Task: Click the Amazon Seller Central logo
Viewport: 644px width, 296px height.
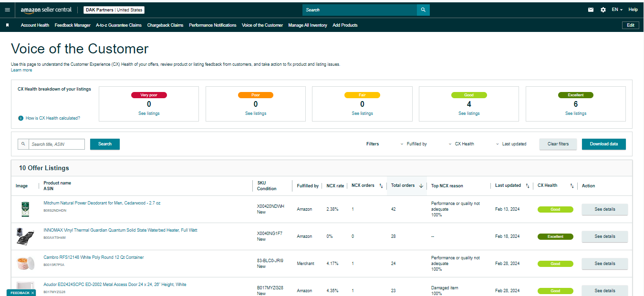Action: pos(46,10)
